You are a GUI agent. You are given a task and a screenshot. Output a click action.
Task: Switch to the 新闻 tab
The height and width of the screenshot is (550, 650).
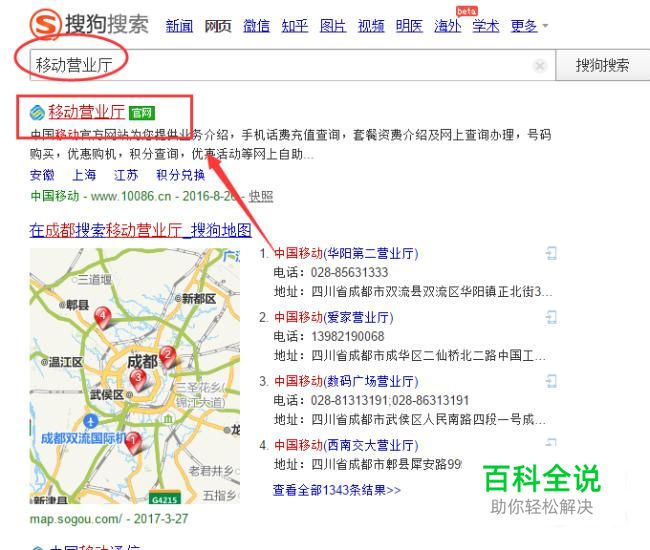pos(179,26)
